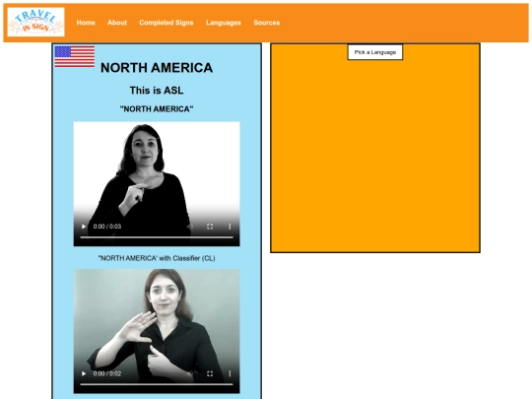Image resolution: width=532 pixels, height=399 pixels.
Task: Click the Travel in Sign logo
Action: pos(36,22)
